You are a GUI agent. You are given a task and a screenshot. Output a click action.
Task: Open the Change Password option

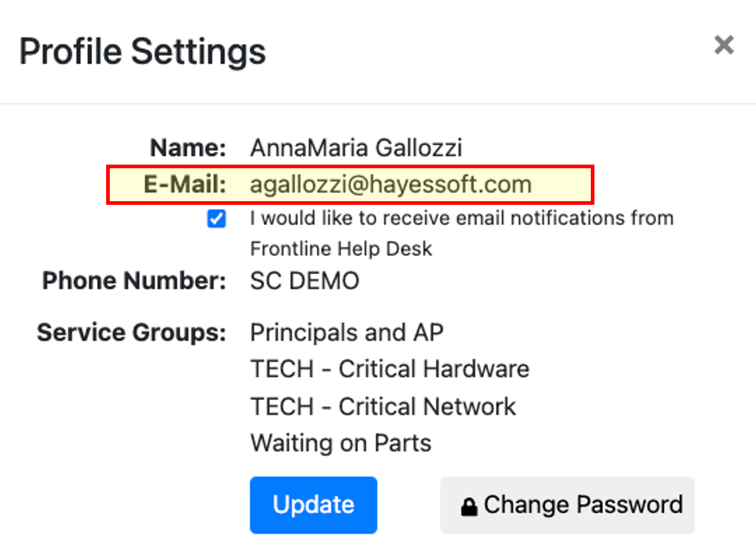pyautogui.click(x=567, y=505)
